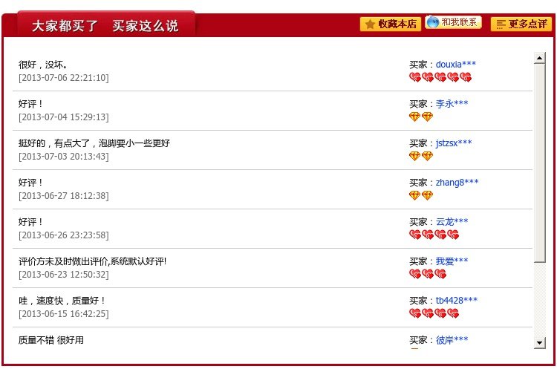Click zhang8*** diamond rating icons
The image size is (557, 392).
(421, 196)
